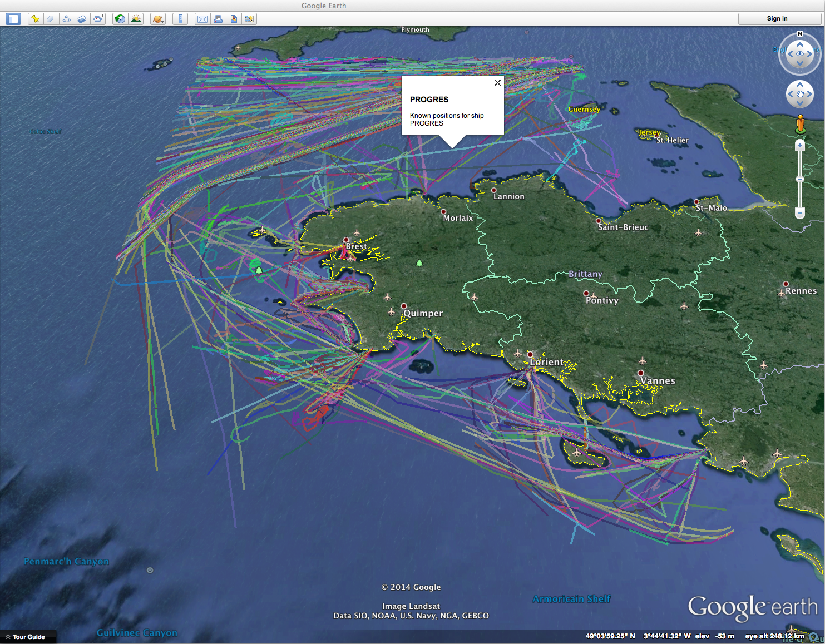Viewport: 825px width, 644px height.
Task: Click the Sign in button
Action: pyautogui.click(x=777, y=19)
